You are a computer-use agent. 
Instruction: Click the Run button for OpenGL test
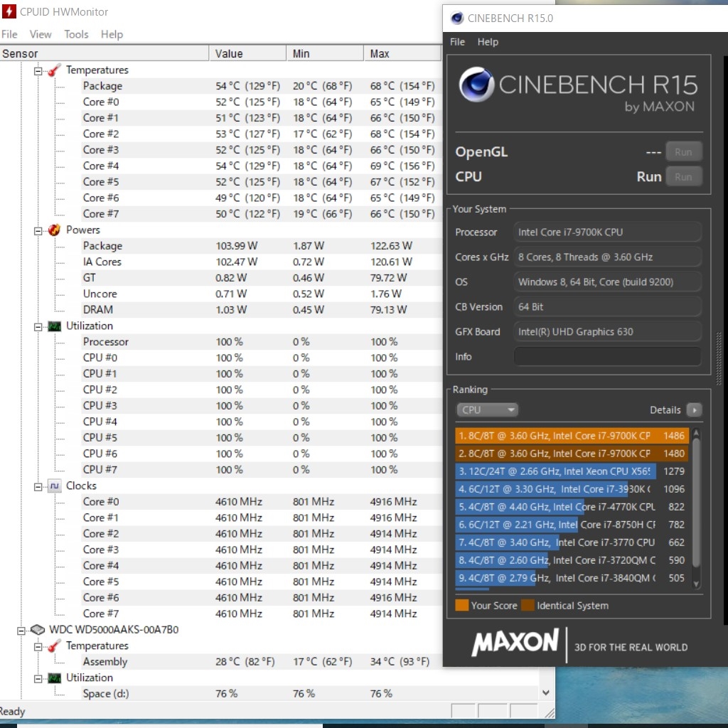pyautogui.click(x=683, y=152)
